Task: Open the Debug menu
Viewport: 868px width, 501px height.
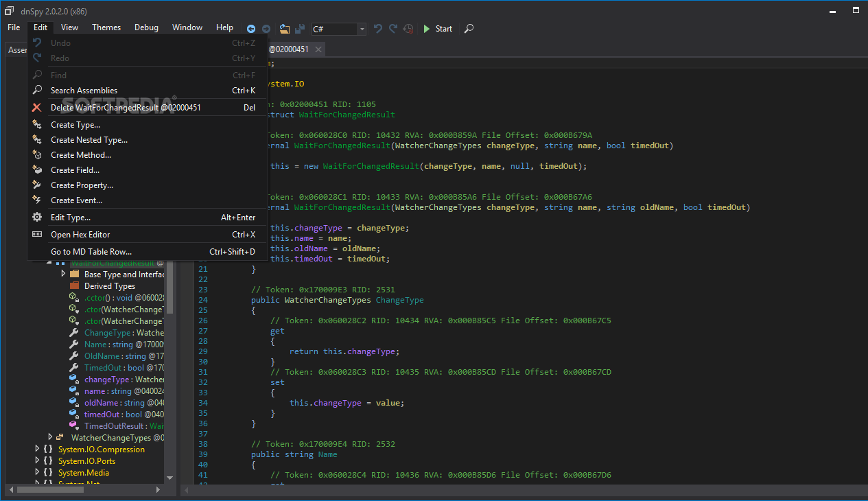Action: tap(146, 27)
